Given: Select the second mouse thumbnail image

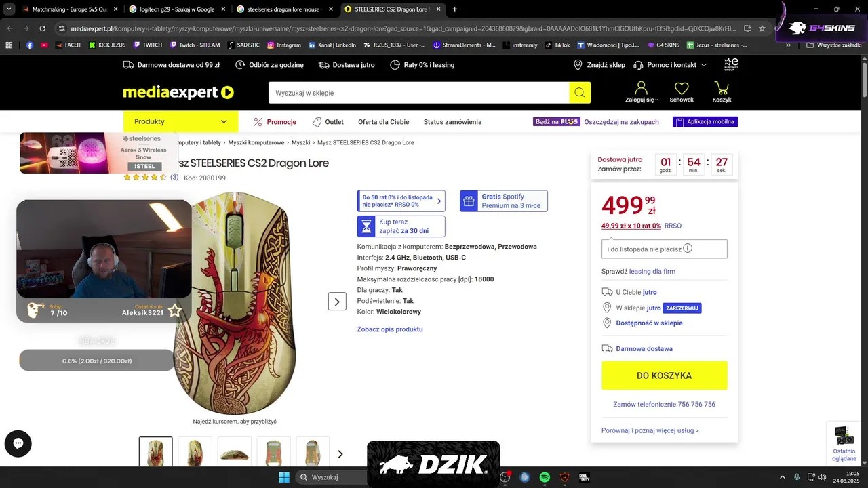Looking at the screenshot, I should [195, 451].
